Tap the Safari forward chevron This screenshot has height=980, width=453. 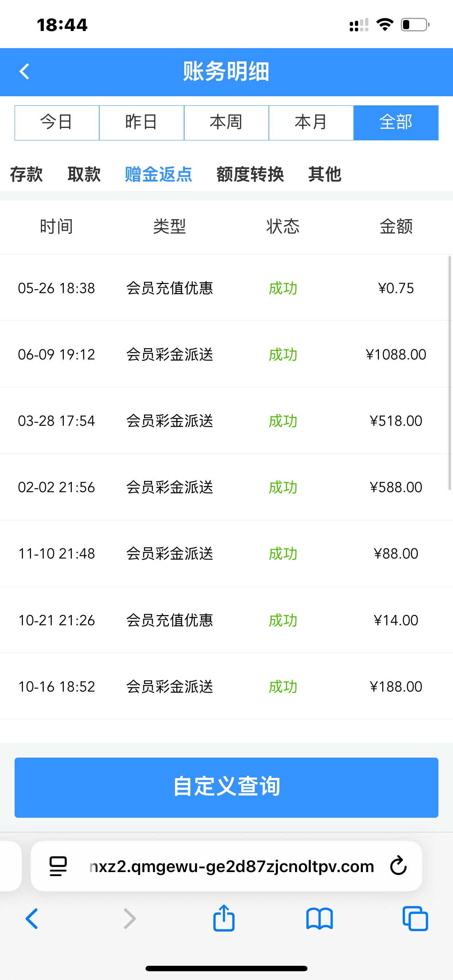pos(129,919)
